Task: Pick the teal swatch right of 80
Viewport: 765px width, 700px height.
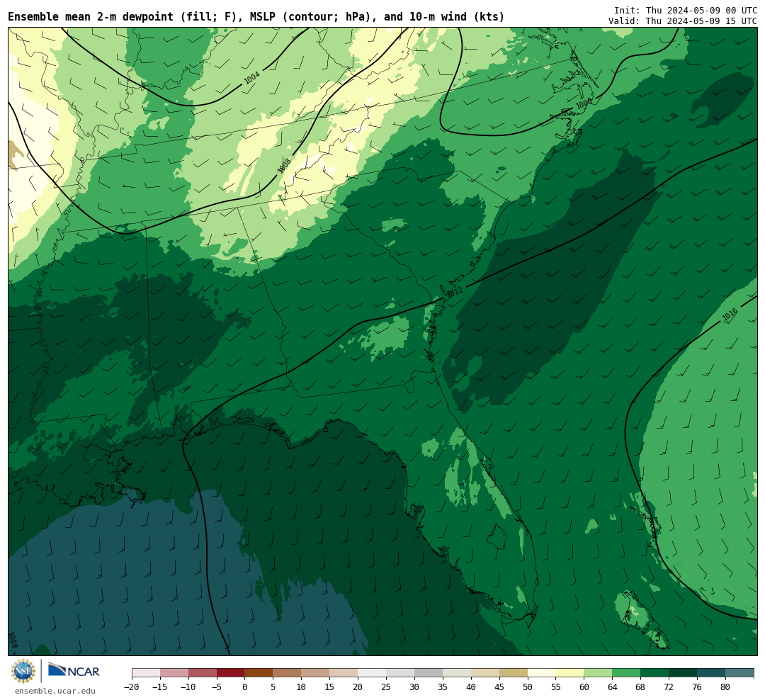Action: coord(739,673)
